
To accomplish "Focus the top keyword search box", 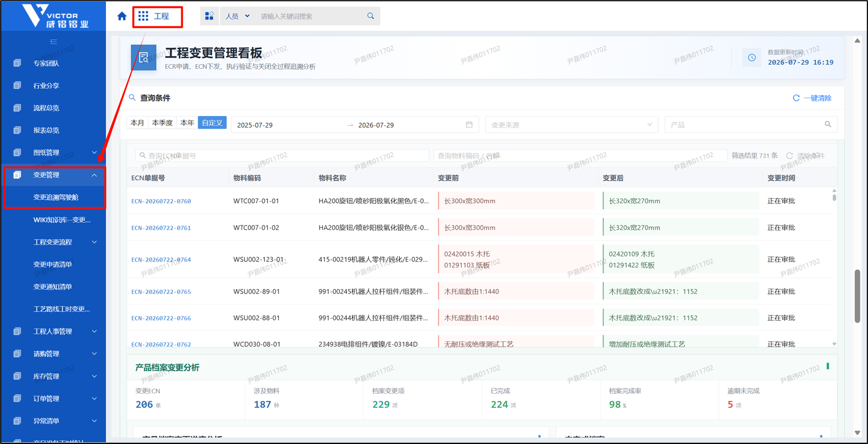I will (x=310, y=16).
